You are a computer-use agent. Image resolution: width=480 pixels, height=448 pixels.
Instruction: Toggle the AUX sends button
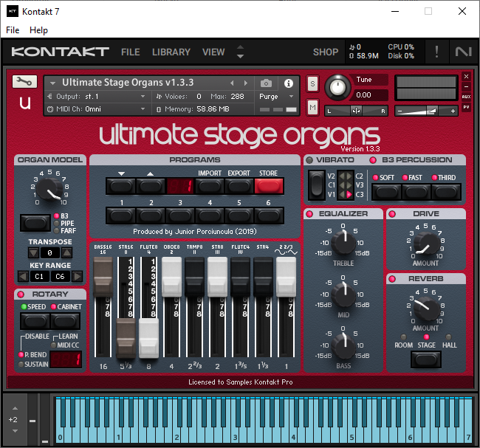point(466,97)
